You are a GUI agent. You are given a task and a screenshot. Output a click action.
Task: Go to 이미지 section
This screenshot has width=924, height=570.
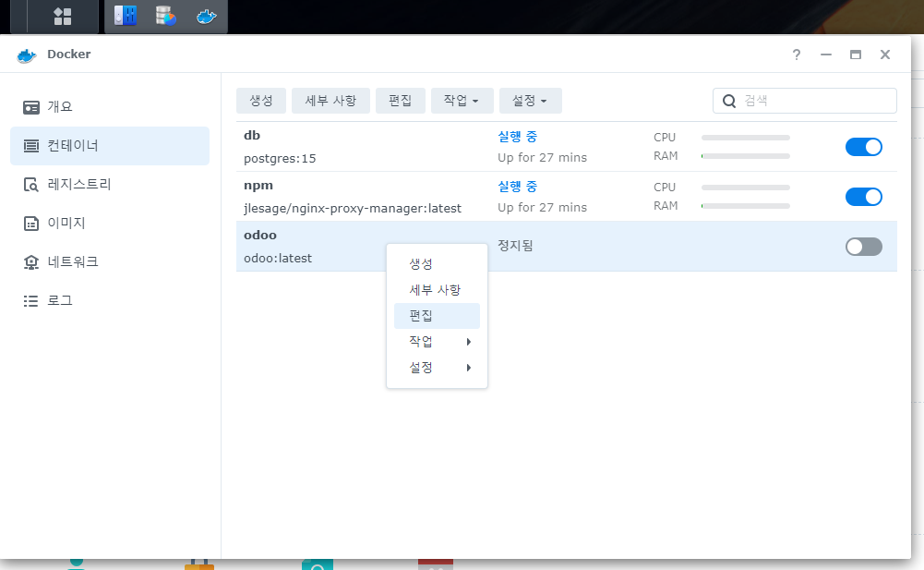click(x=110, y=223)
